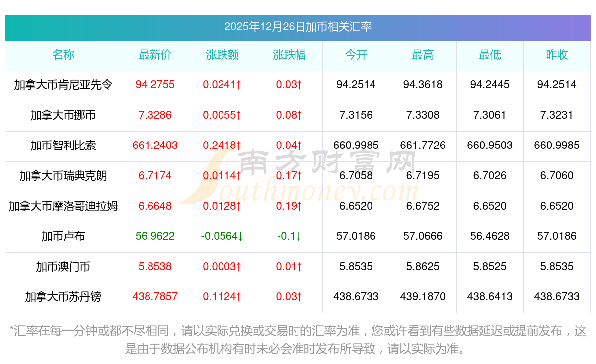Click the change percent 0.17↑

[x=289, y=176]
